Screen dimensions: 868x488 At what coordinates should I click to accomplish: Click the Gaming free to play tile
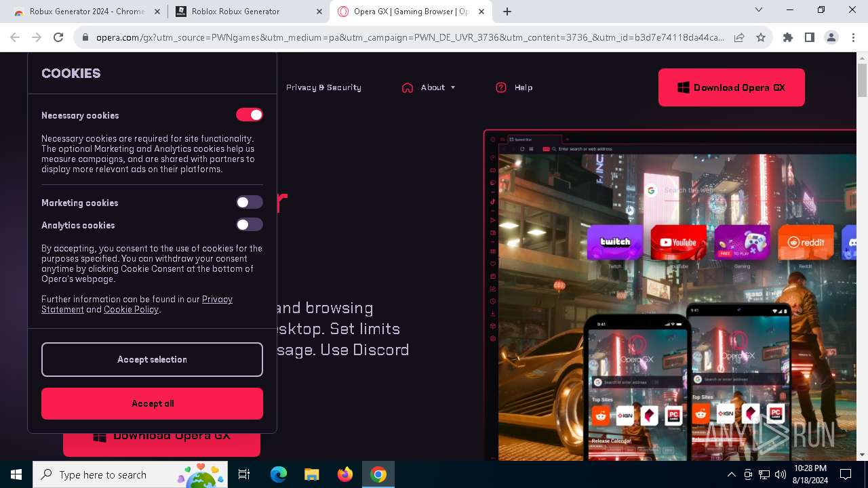[x=743, y=242]
